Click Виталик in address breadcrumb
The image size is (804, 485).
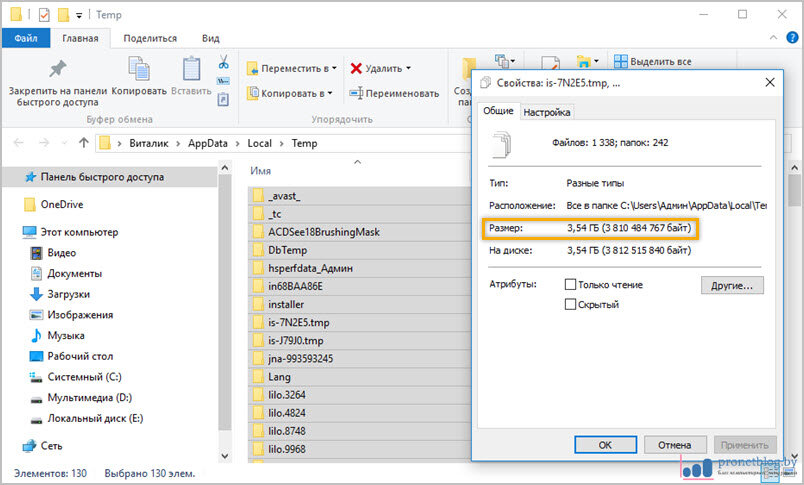point(149,144)
